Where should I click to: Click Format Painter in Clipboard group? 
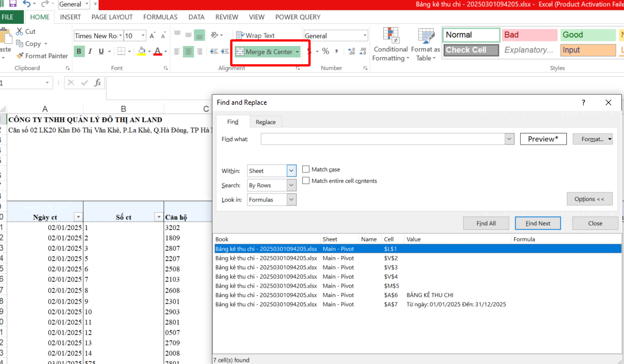pyautogui.click(x=42, y=56)
